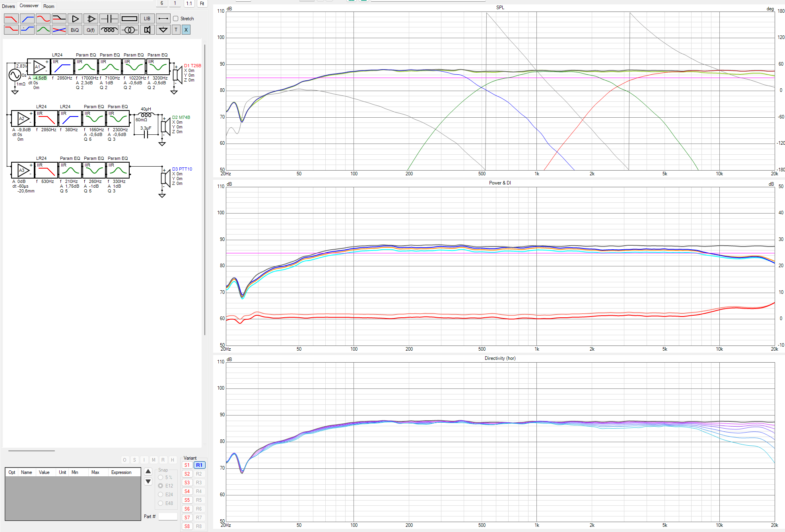Viewport: 785px width, 532px height.
Task: Add a BiQ biquad filter block
Action: click(75, 30)
